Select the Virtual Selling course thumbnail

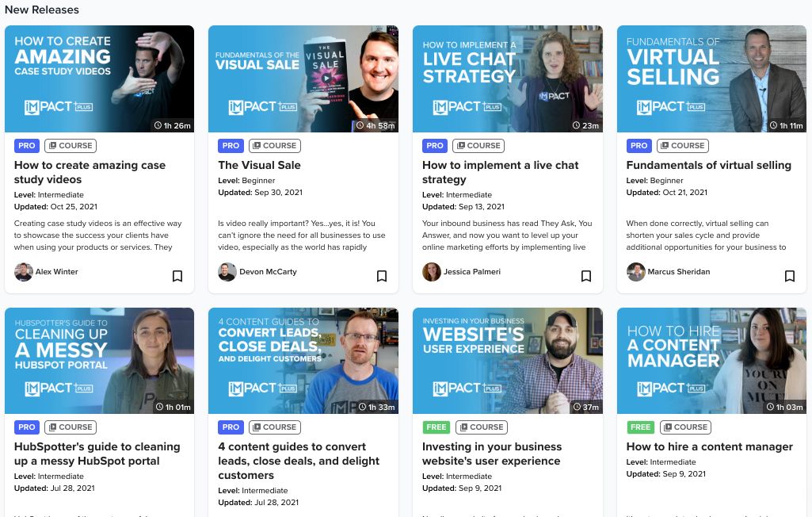[711, 79]
